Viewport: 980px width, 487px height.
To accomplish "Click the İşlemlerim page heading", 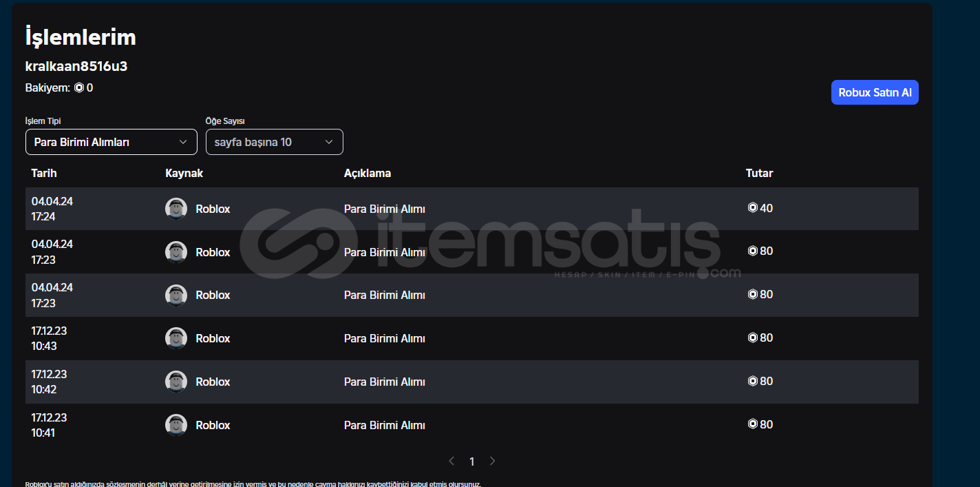I will pos(81,37).
